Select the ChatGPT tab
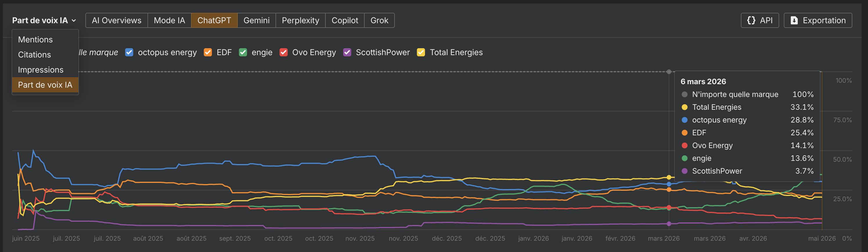 pyautogui.click(x=214, y=21)
